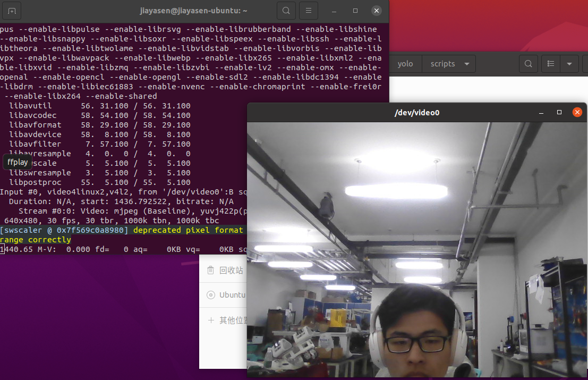Switch Files to list view
Viewport: 588px width, 380px height.
[551, 64]
